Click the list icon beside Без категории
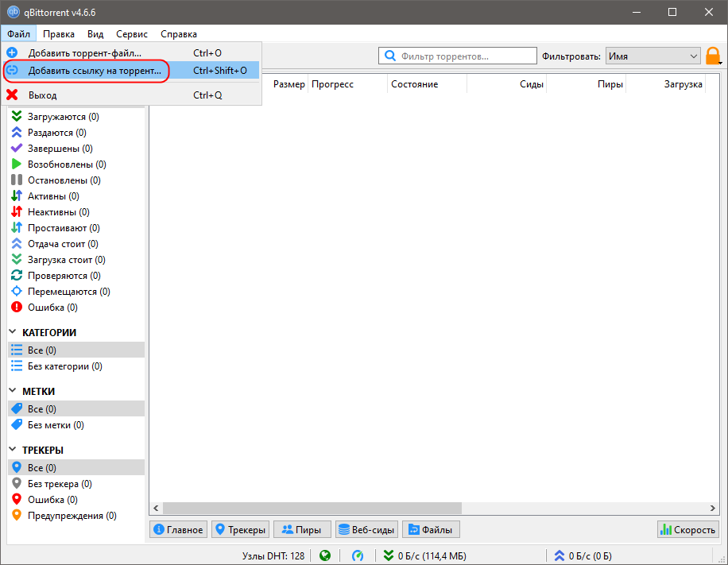 (17, 366)
